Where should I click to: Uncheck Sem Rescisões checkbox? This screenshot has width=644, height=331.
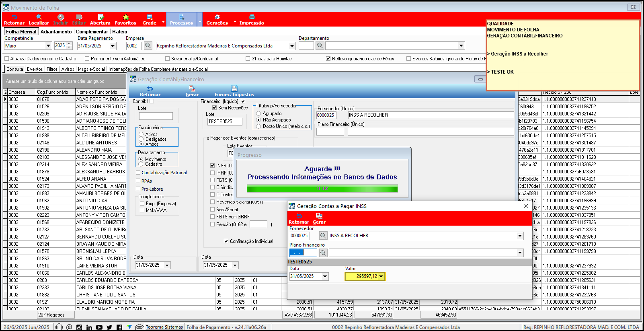point(215,108)
